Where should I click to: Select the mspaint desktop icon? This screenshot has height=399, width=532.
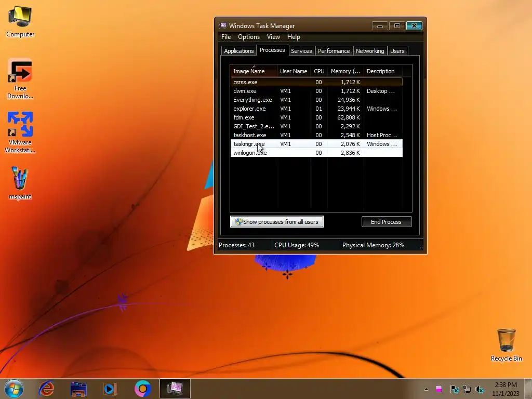(20, 182)
